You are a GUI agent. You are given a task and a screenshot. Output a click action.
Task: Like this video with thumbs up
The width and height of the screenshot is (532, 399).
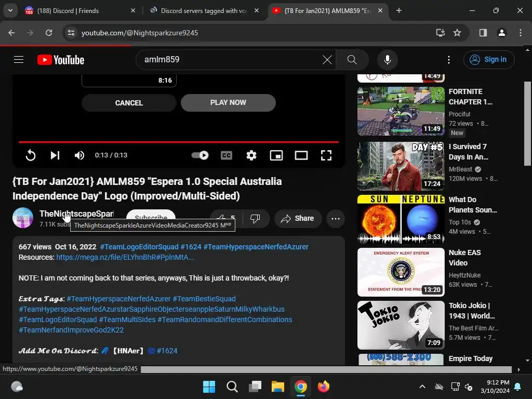[x=225, y=219]
